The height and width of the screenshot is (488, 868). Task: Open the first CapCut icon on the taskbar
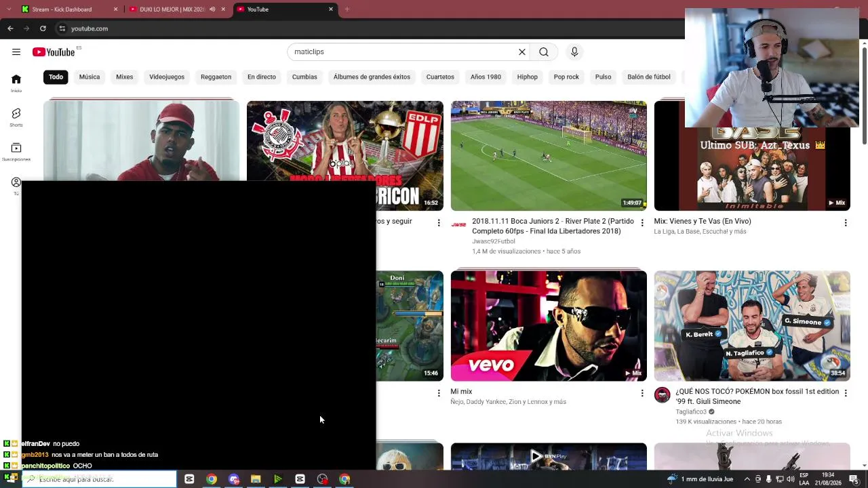coord(189,479)
